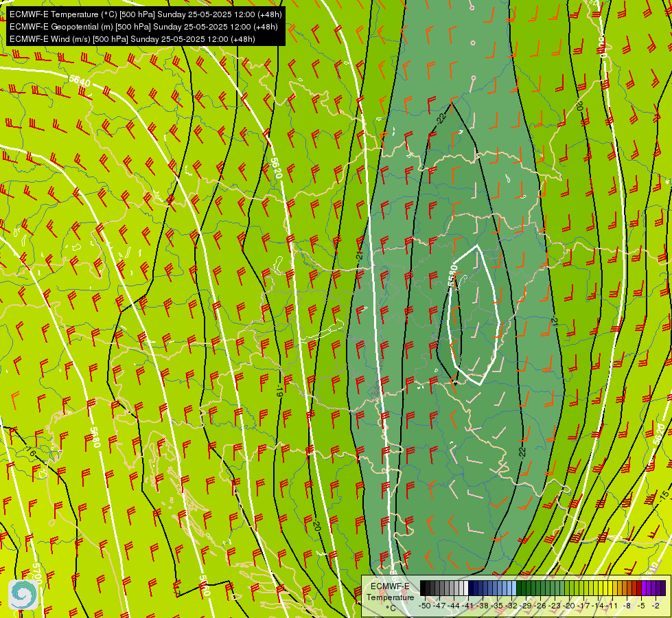Click the °C unit label in the legend
Viewport: 672px width, 618px height.
pyautogui.click(x=391, y=608)
